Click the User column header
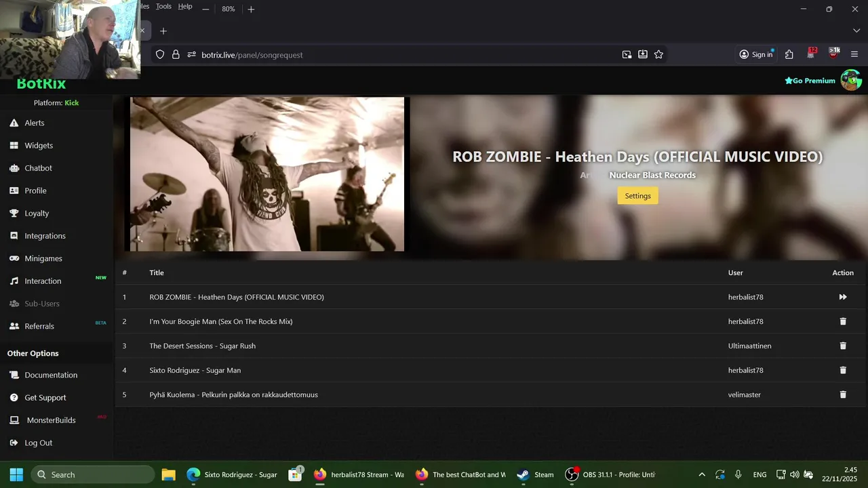868x488 pixels. 735,272
